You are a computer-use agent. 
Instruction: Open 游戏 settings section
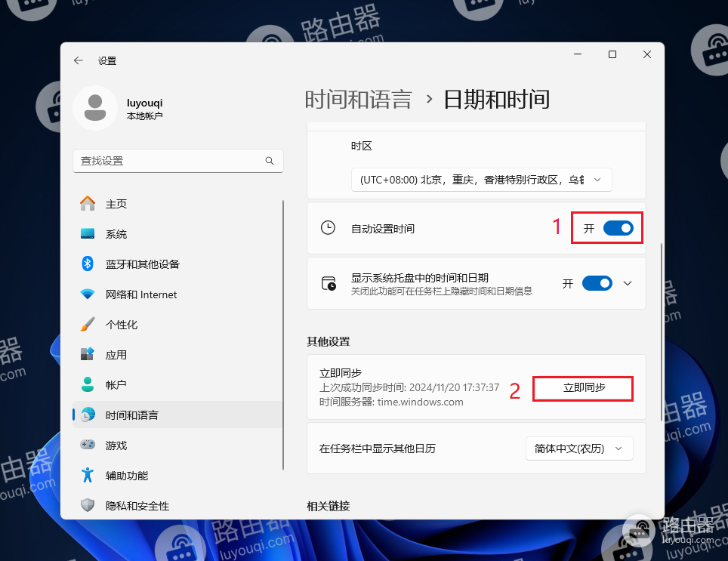coord(177,445)
